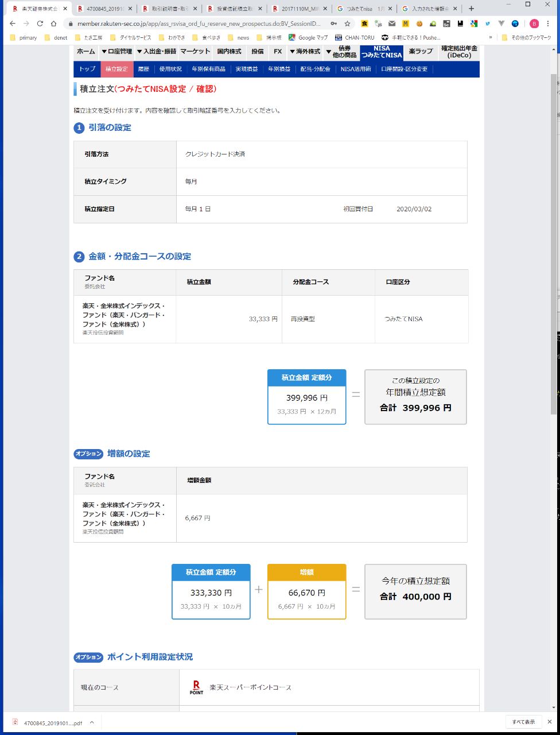Click すべて表示 in the downloads bar
This screenshot has width=560, height=735.
coord(523,722)
